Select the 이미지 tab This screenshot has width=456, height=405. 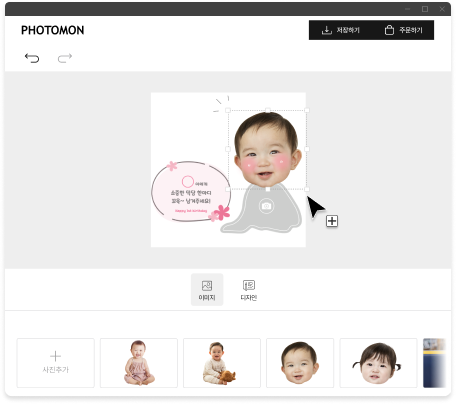click(x=207, y=290)
